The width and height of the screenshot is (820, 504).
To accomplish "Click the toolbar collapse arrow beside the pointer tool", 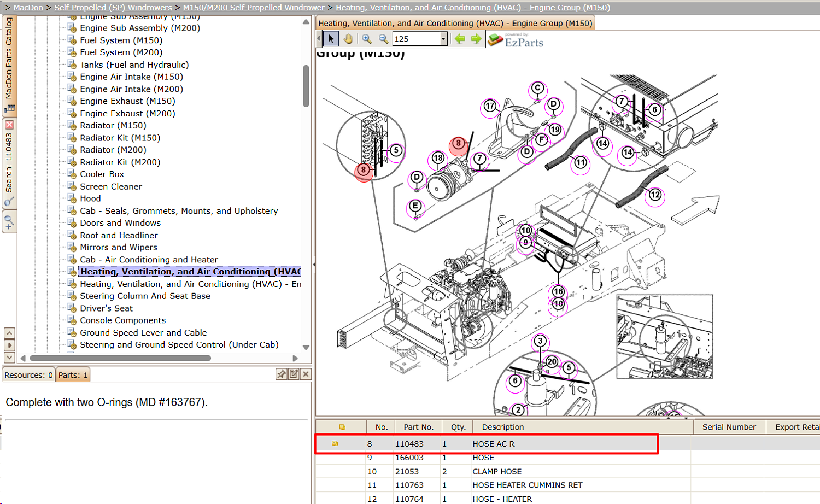I will 319,39.
